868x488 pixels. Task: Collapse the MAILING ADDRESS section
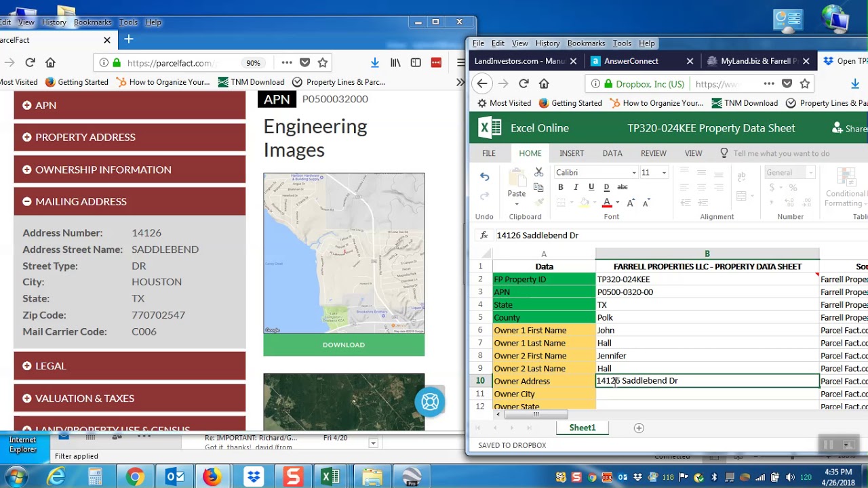click(x=130, y=201)
